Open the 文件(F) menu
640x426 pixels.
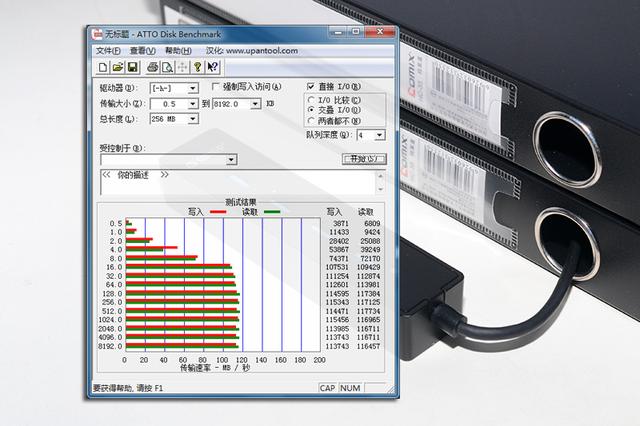[108, 51]
